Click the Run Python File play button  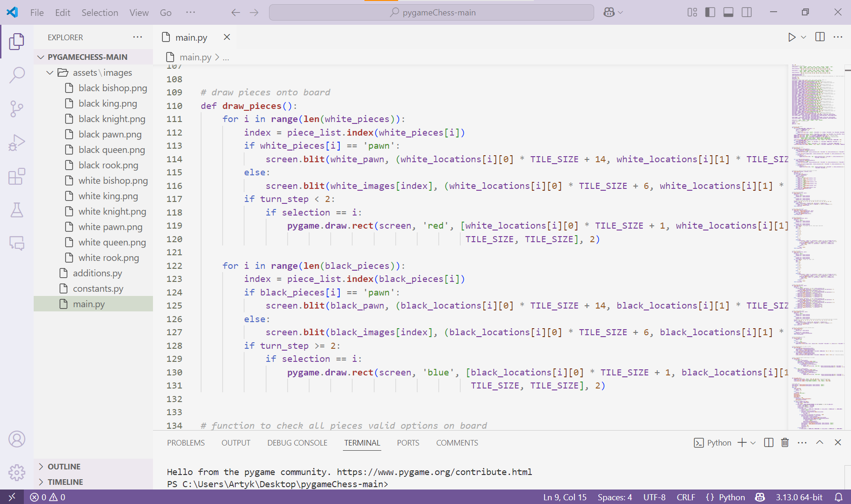(x=791, y=37)
